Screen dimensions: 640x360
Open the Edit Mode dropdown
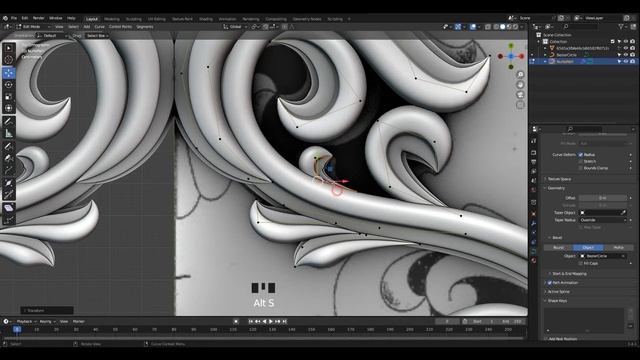[34, 27]
